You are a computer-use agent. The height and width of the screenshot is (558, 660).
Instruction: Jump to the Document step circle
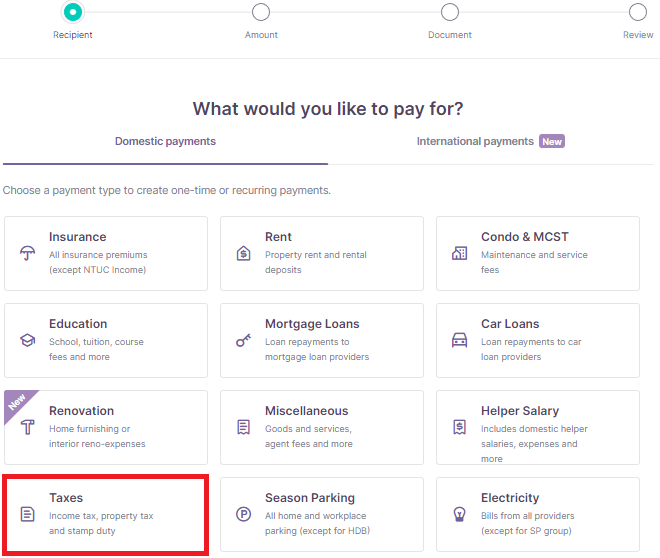(450, 12)
